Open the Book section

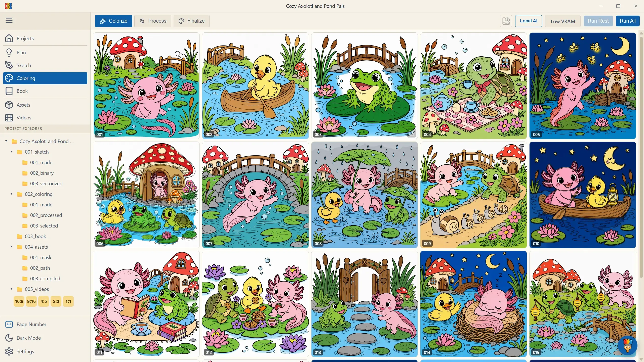(45, 91)
